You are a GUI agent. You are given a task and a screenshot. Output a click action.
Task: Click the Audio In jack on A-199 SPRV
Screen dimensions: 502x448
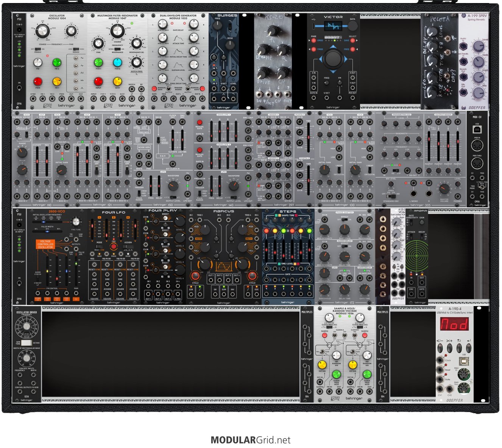(x=463, y=46)
